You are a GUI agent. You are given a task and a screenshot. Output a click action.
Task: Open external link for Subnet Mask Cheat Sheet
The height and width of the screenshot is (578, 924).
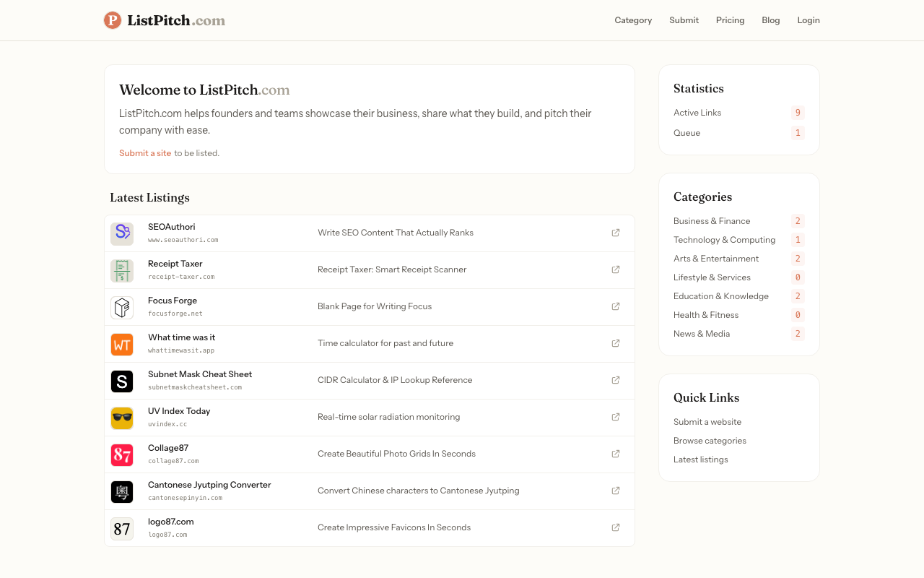pos(616,380)
